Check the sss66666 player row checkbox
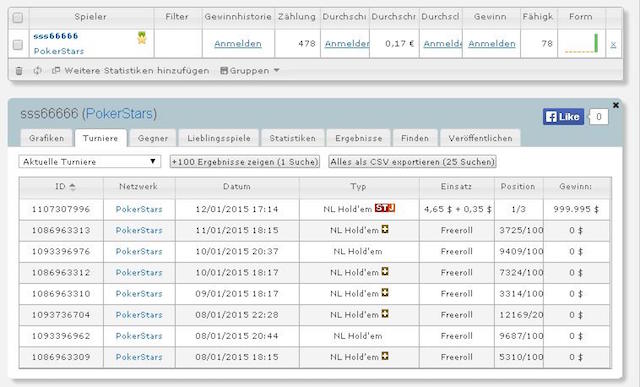This screenshot has width=640, height=387. pos(18,44)
